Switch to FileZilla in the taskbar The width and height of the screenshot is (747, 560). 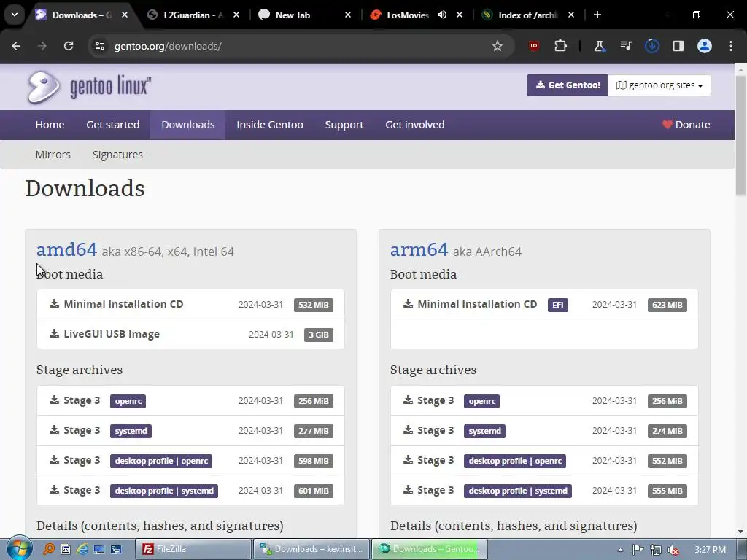click(x=193, y=549)
